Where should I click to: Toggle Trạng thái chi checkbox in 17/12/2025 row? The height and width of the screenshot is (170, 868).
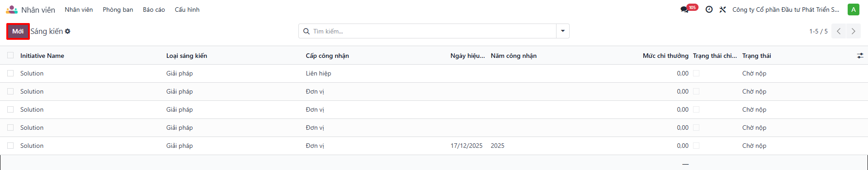click(x=696, y=146)
